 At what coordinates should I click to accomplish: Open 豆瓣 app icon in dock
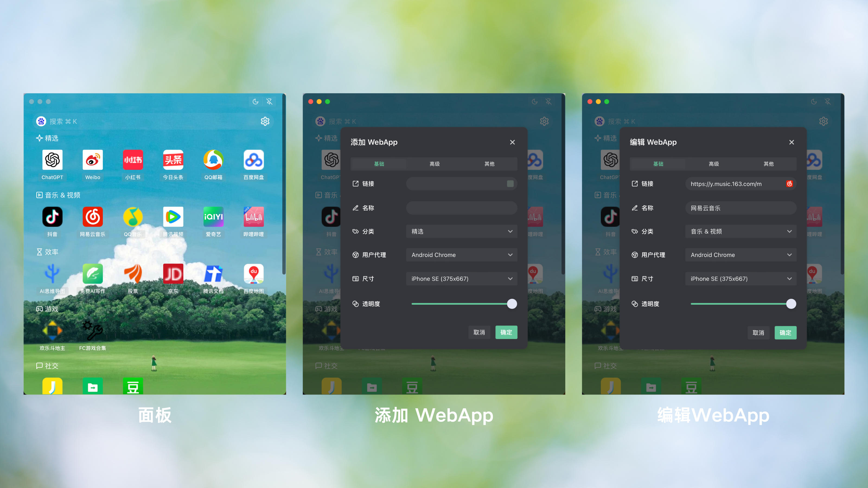pos(133,388)
